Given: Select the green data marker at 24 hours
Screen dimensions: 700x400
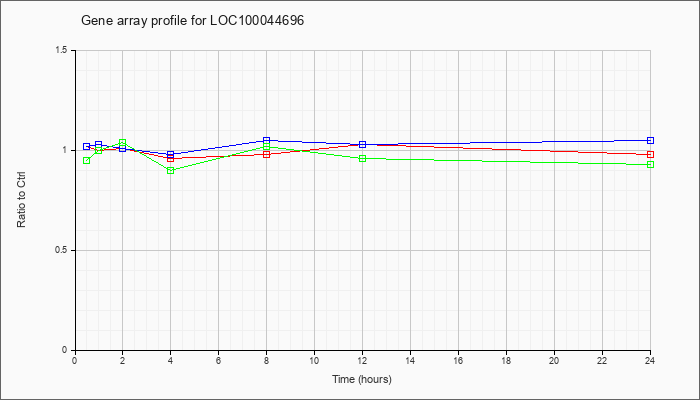Looking at the screenshot, I should [650, 164].
